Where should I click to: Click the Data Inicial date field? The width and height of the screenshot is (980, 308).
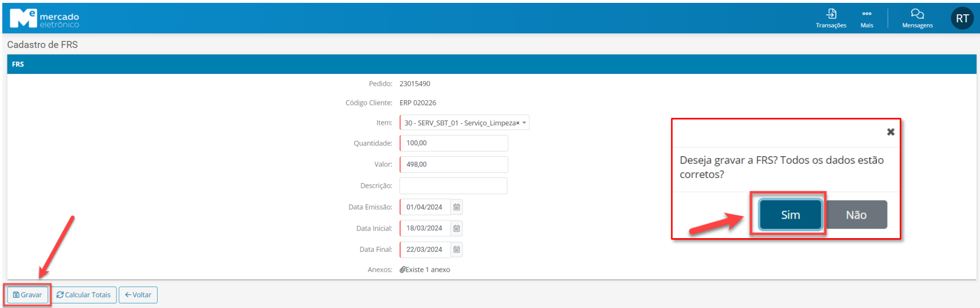[425, 228]
